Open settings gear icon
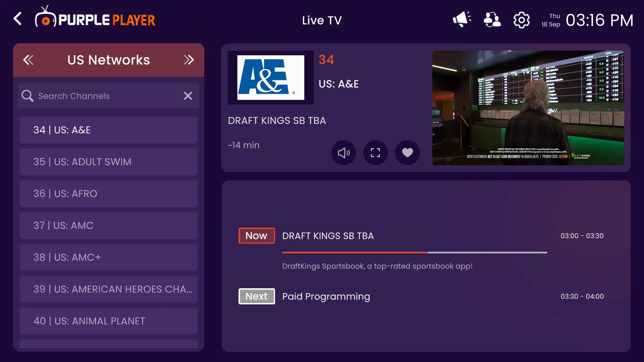This screenshot has height=362, width=644. click(x=522, y=20)
